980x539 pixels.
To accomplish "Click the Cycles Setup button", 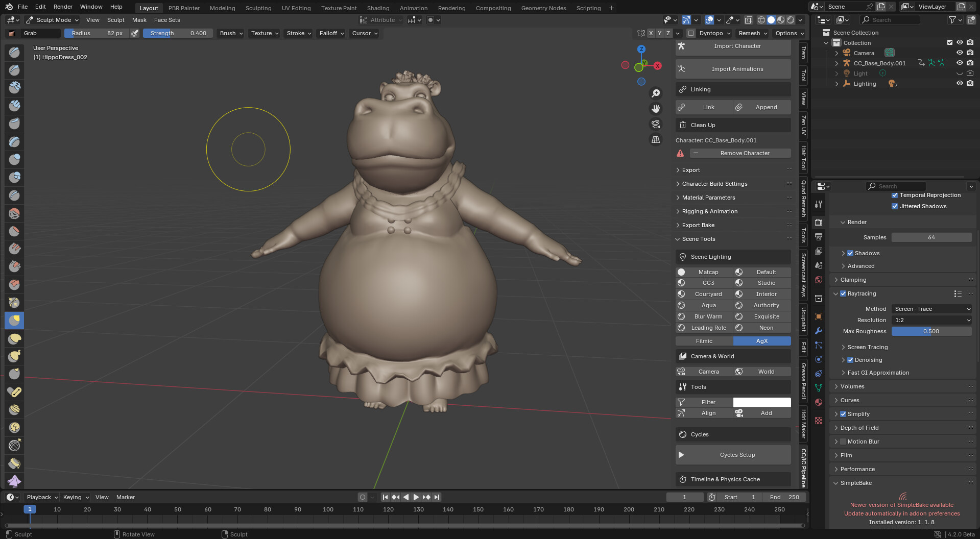I will pos(733,455).
